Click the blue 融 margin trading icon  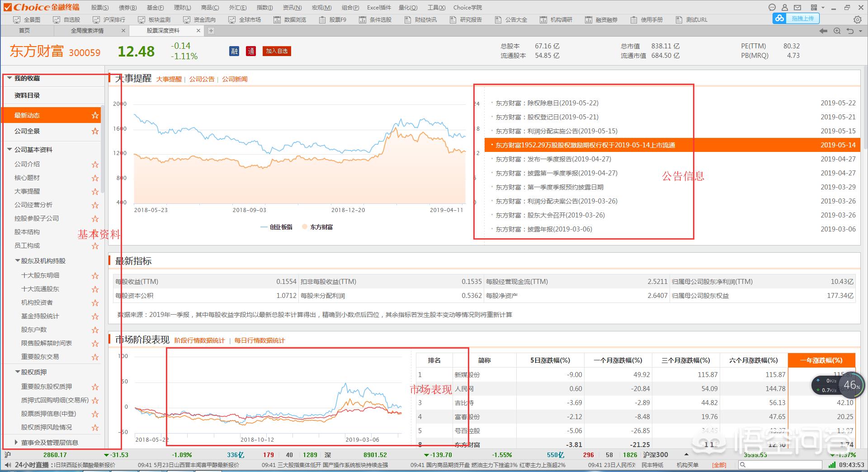point(234,51)
